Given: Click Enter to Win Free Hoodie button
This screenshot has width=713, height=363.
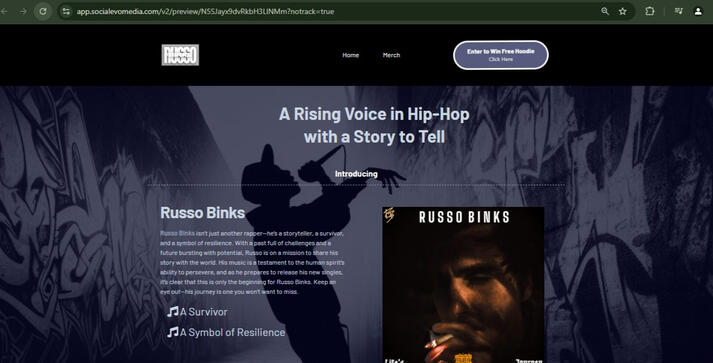Looking at the screenshot, I should click(x=501, y=55).
